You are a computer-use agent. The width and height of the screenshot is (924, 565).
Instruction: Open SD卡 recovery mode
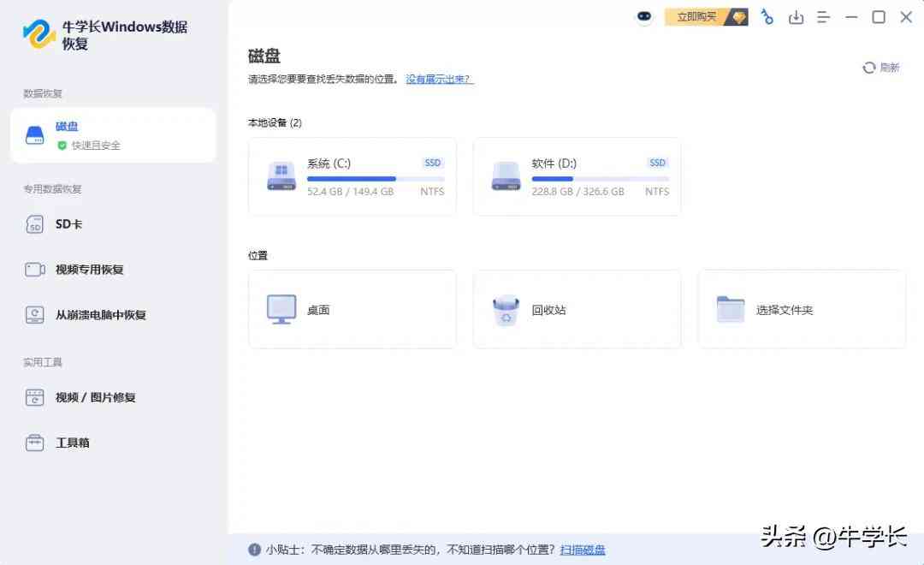(67, 223)
